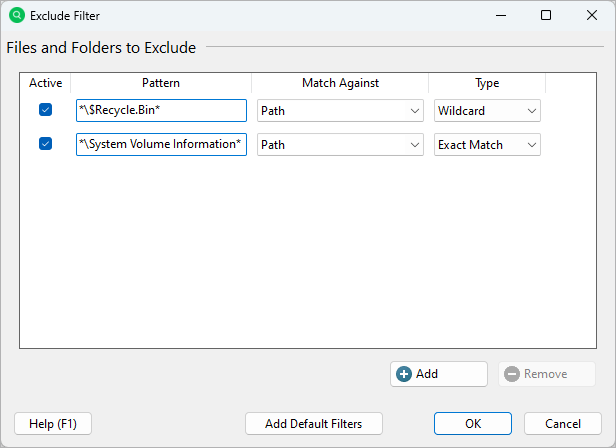Confirm with the OK button
The height and width of the screenshot is (448, 616).
473,424
